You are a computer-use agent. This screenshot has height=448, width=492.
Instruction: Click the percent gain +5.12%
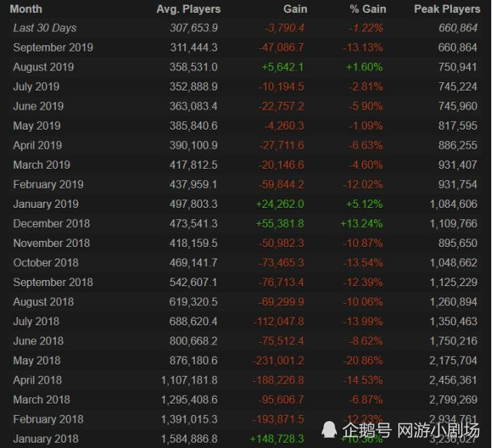[365, 204]
